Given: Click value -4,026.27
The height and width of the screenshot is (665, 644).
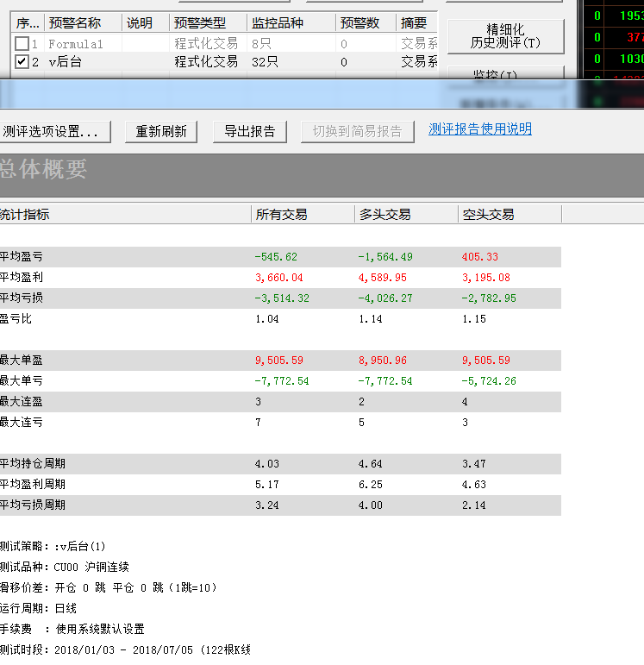Looking at the screenshot, I should (385, 298).
